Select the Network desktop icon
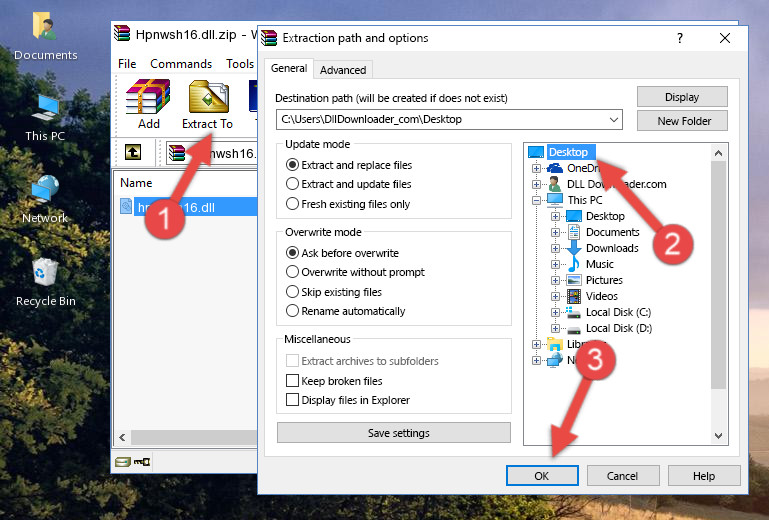 pos(45,190)
